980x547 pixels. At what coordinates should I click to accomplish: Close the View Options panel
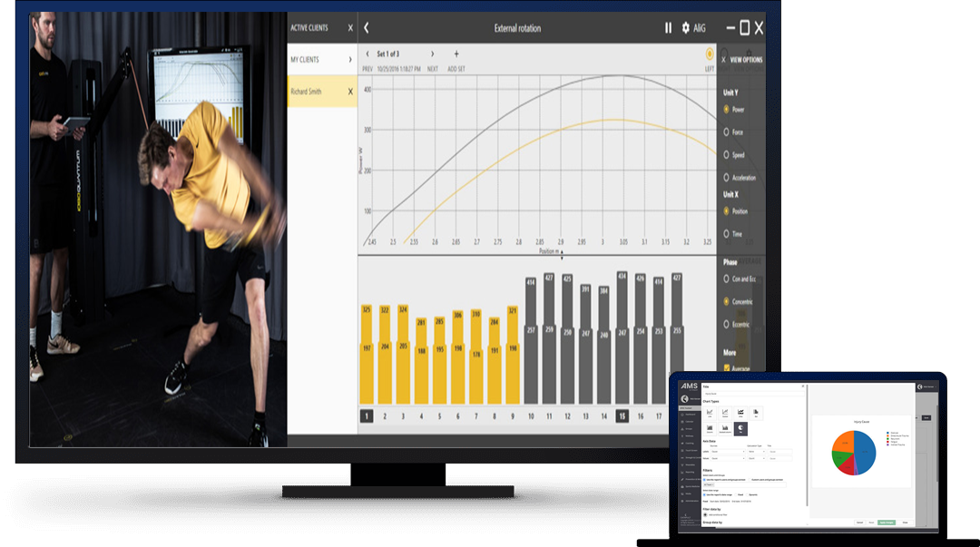point(724,60)
